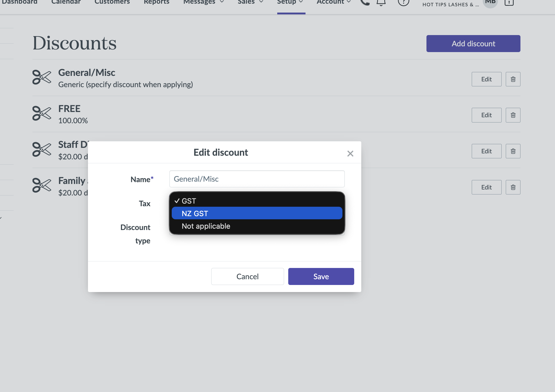Click the phone icon in top bar
The image size is (555, 392).
(365, 3)
